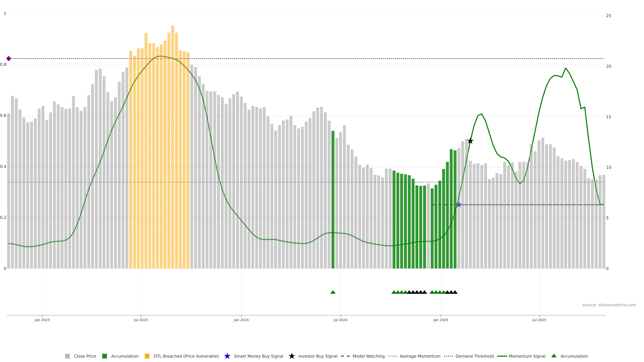Click the black Investor Buy Signal star on chart
The height and width of the screenshot is (362, 644).
(x=470, y=141)
